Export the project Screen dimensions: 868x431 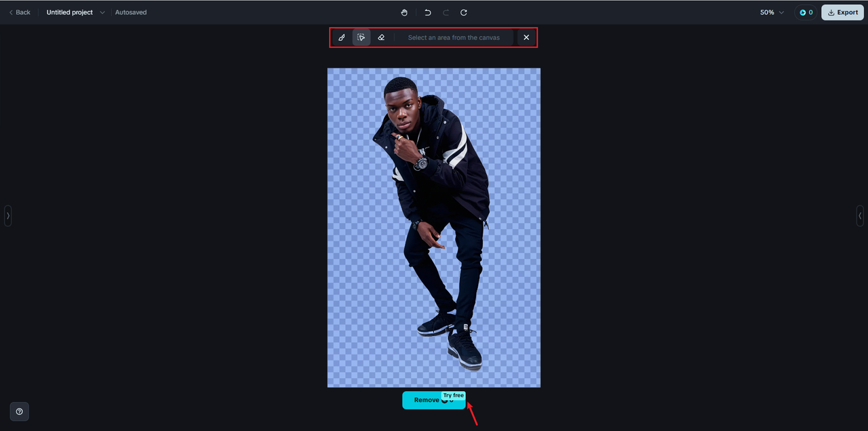pos(843,12)
